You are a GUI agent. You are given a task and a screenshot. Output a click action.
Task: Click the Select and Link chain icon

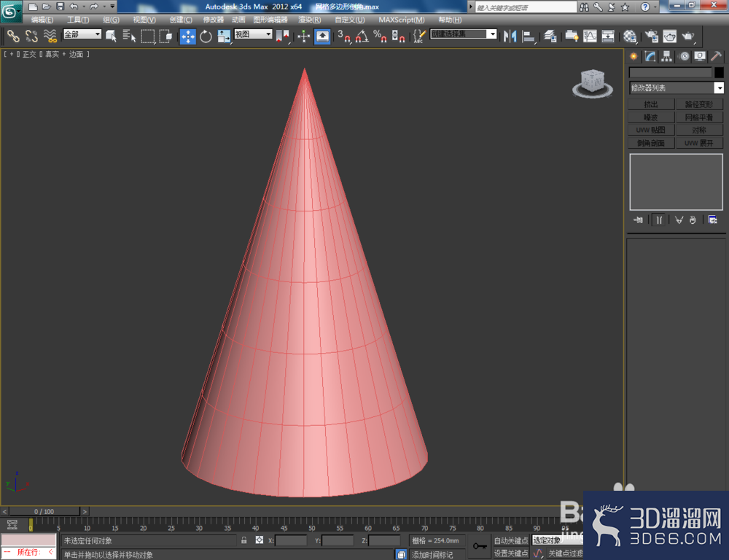pos(13,36)
